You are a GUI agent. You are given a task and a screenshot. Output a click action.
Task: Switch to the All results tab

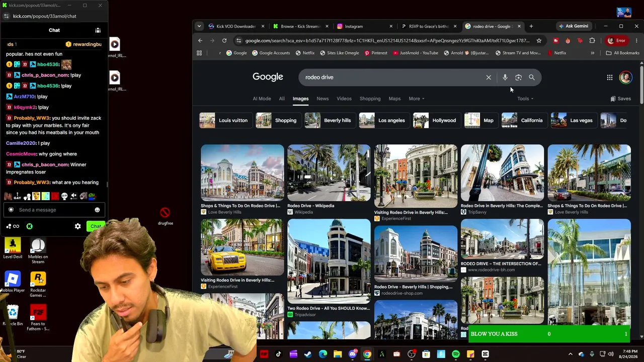point(282,99)
